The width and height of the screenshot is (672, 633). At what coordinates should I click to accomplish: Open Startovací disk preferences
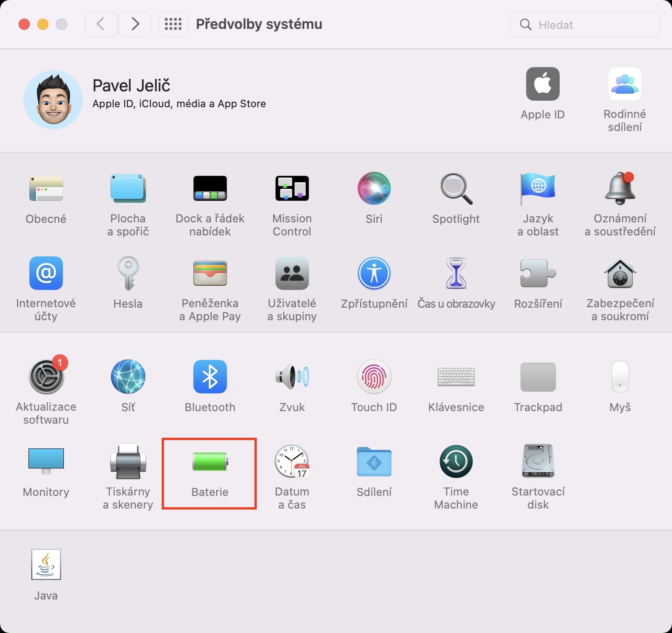(538, 461)
